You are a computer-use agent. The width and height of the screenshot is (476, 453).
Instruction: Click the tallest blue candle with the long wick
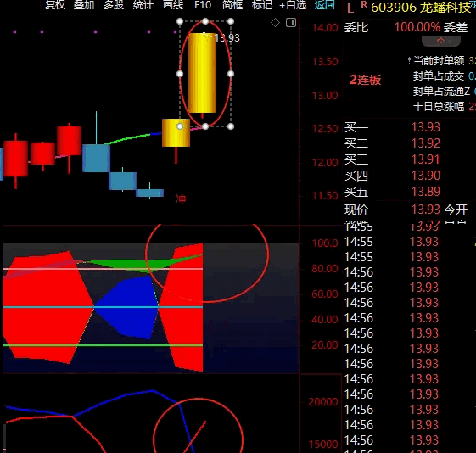96,158
